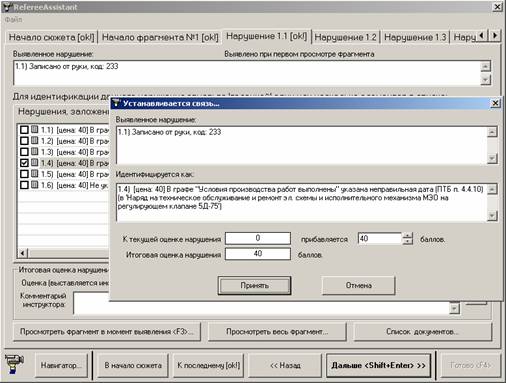Click the Комментарий инструктора text field
This screenshot has height=383, width=506.
pos(261,303)
